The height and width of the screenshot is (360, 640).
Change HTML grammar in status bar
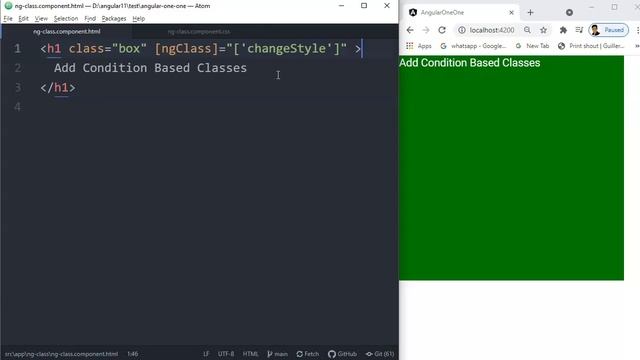tap(250, 354)
